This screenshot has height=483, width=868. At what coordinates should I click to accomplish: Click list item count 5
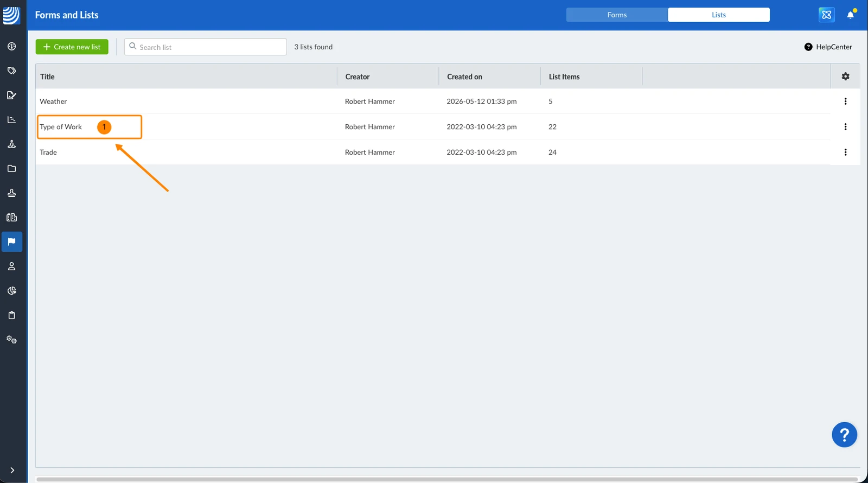coord(551,101)
